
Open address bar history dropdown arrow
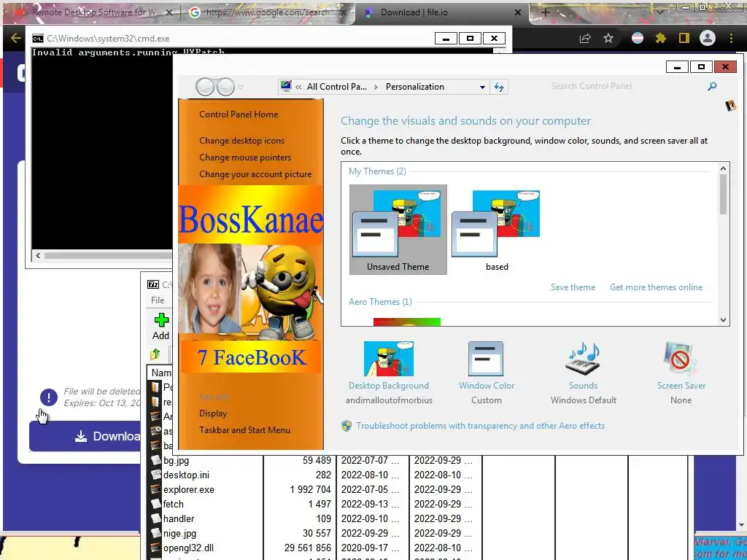[482, 87]
